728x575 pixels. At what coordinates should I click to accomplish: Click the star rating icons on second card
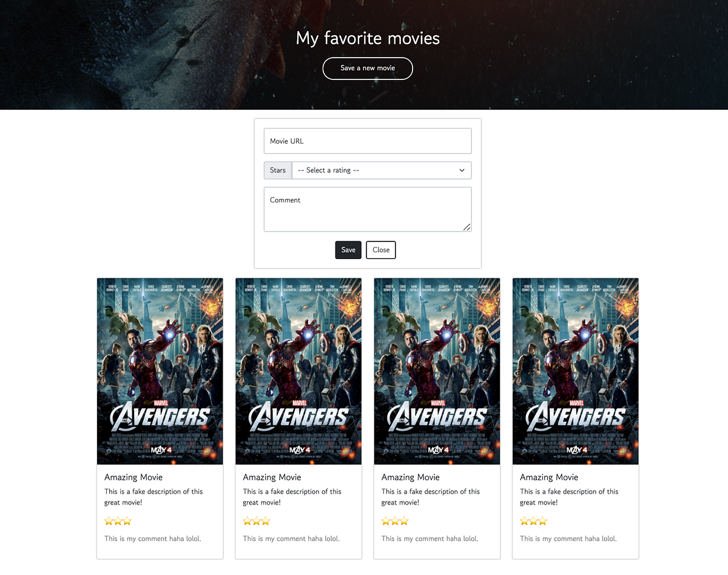(x=256, y=521)
